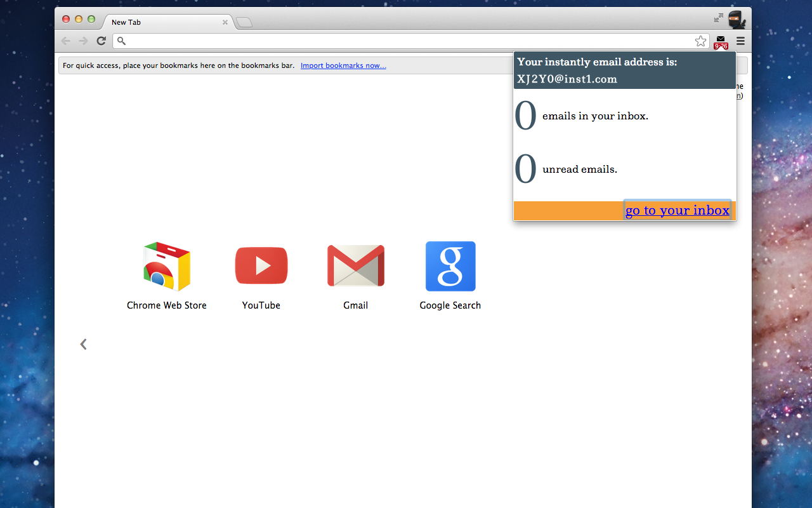This screenshot has width=812, height=508.
Task: Click the Chrome Web Store label
Action: coord(167,305)
